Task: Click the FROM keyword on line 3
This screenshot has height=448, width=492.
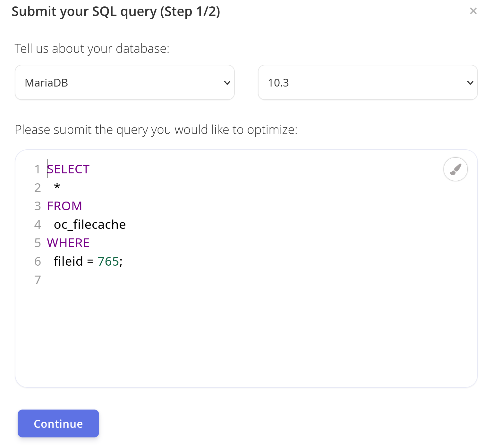Action: 64,206
